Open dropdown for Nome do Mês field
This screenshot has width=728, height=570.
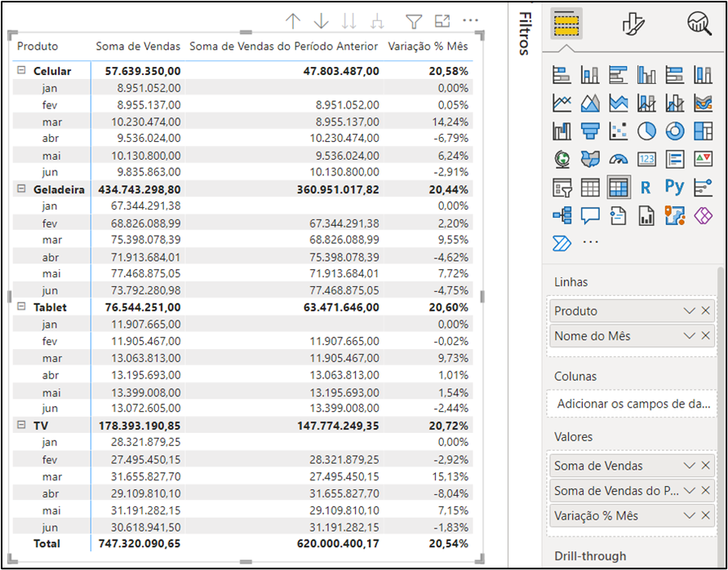[x=690, y=335]
